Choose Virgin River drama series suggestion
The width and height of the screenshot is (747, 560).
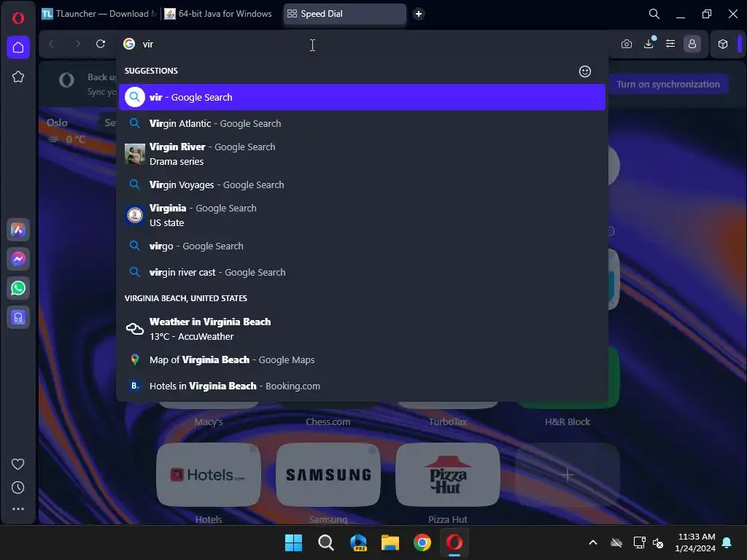click(x=362, y=154)
